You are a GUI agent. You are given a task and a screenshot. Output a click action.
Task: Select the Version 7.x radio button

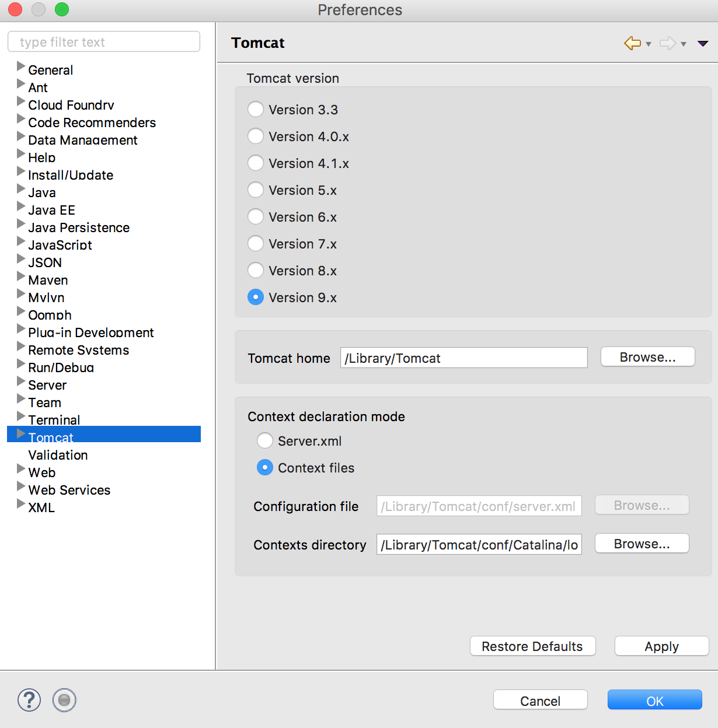256,243
